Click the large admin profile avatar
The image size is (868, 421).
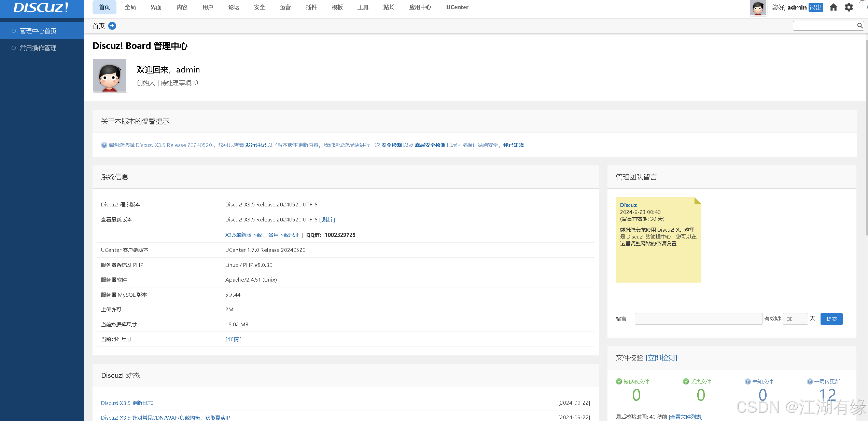[110, 75]
